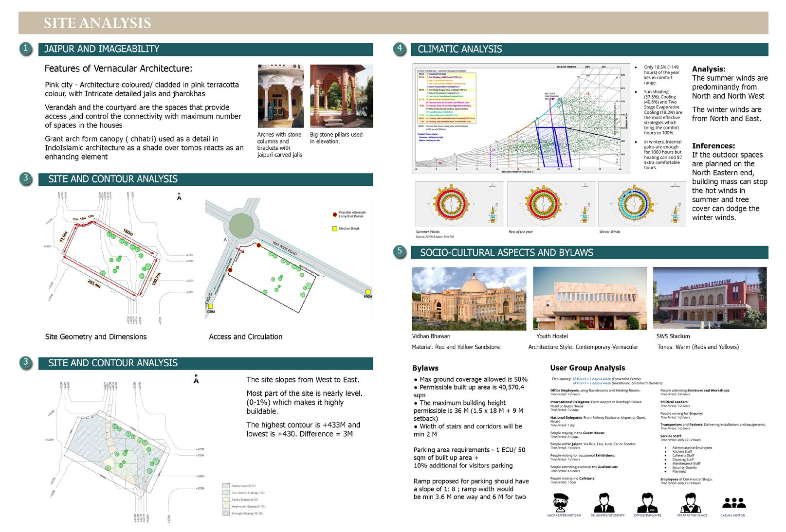Click the green roundabout circle on the access map

(x=242, y=226)
